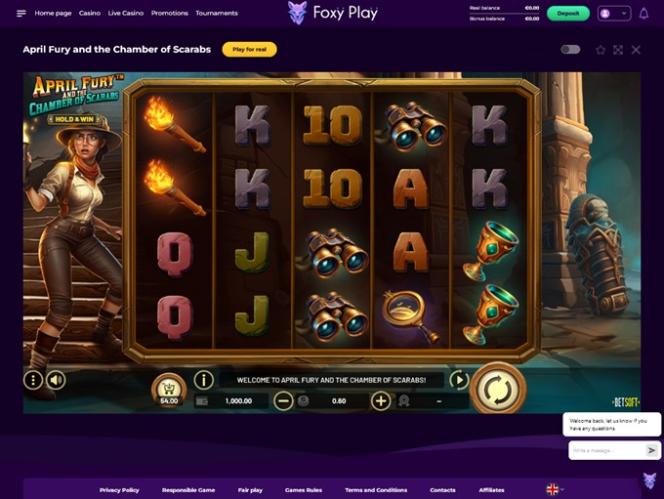Image resolution: width=664 pixels, height=499 pixels.
Task: Click the notification bell icon
Action: [644, 14]
